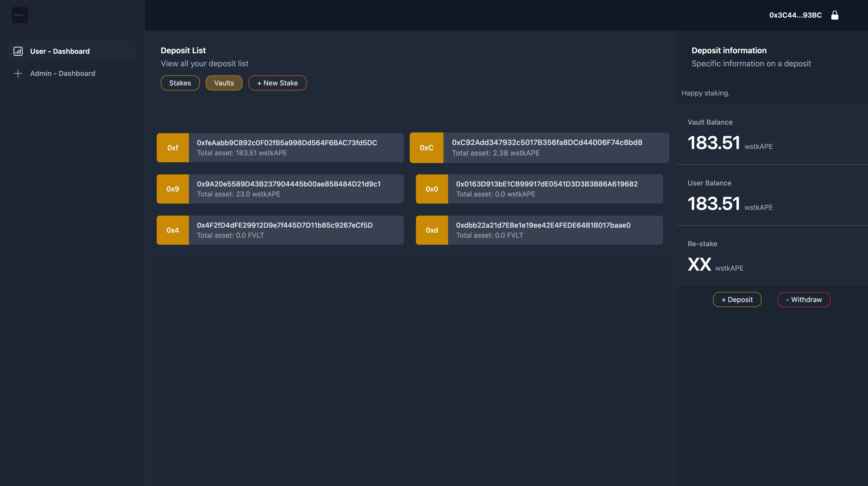Screen dimensions: 868x486
Task: Click 'Total asset: 23.0 wstkAPE' text
Action: tap(238, 194)
